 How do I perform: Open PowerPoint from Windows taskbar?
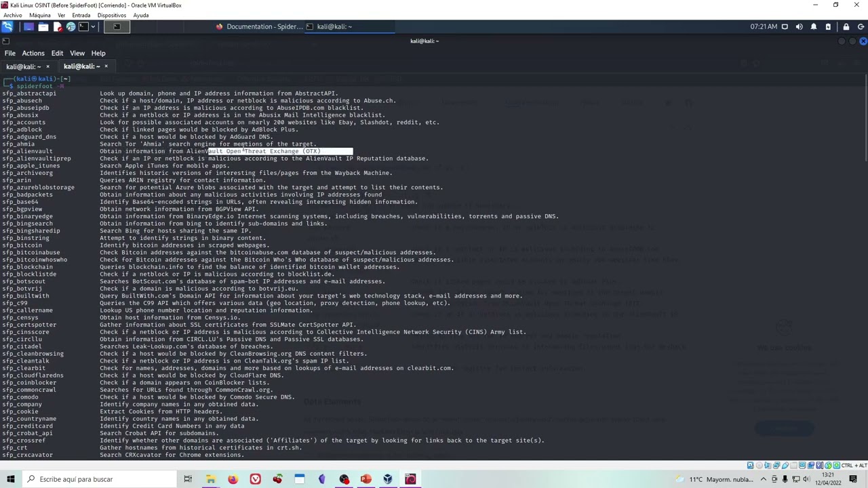366,479
